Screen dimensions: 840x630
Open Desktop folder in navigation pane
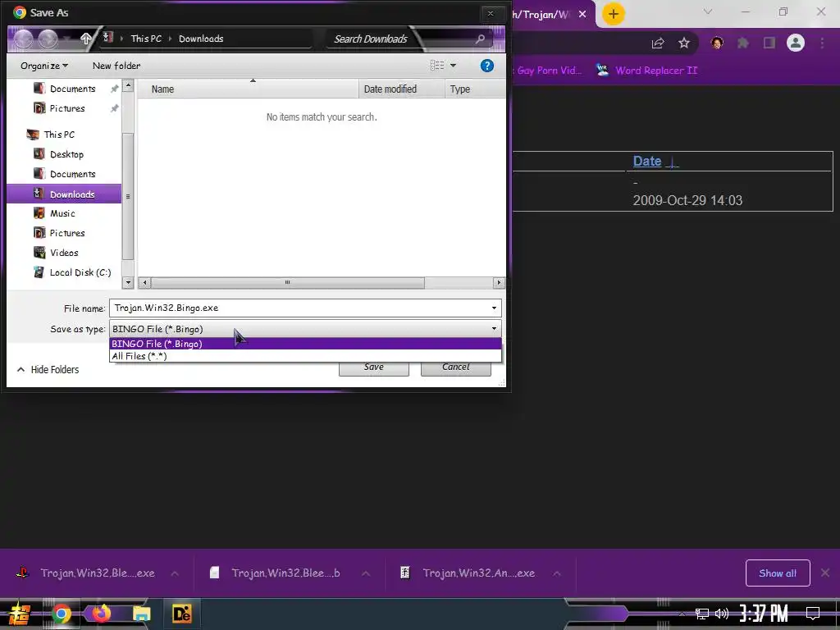click(66, 154)
